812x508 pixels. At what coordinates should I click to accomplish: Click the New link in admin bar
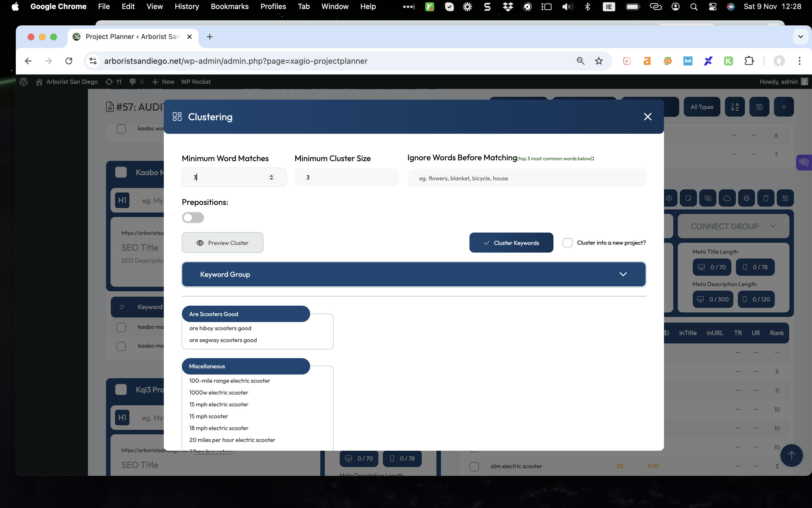click(x=164, y=82)
